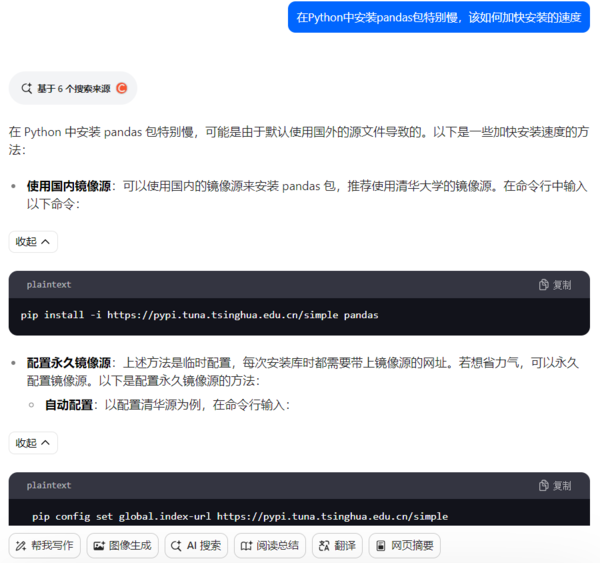Click the orange C source icon

(122, 88)
